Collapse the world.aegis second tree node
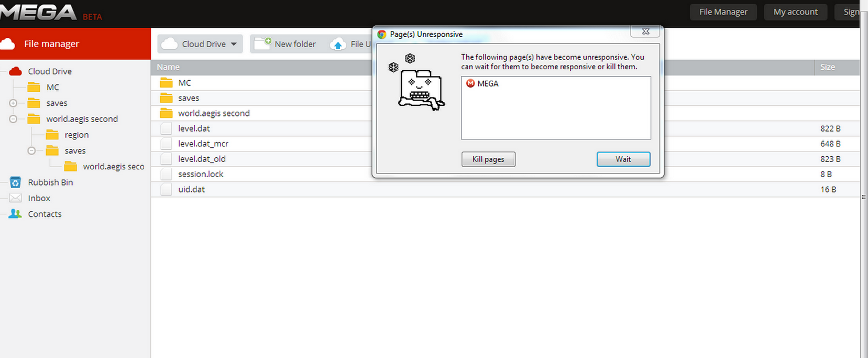 pyautogui.click(x=13, y=119)
